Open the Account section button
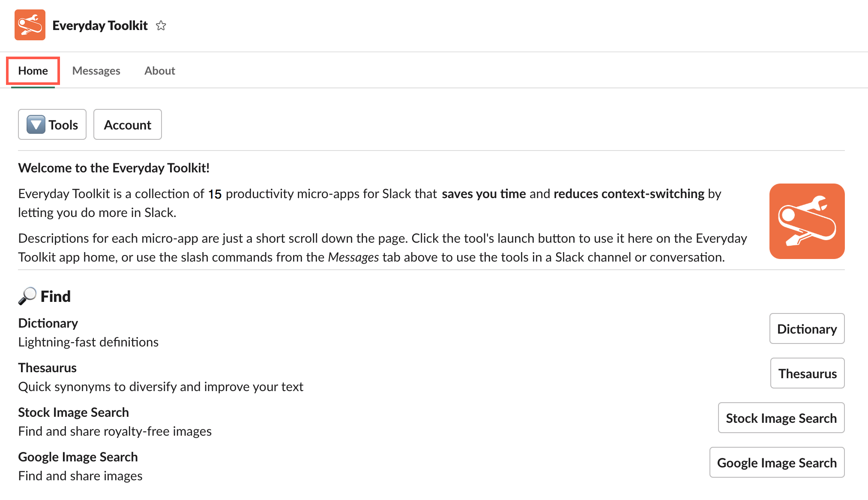 click(x=128, y=124)
